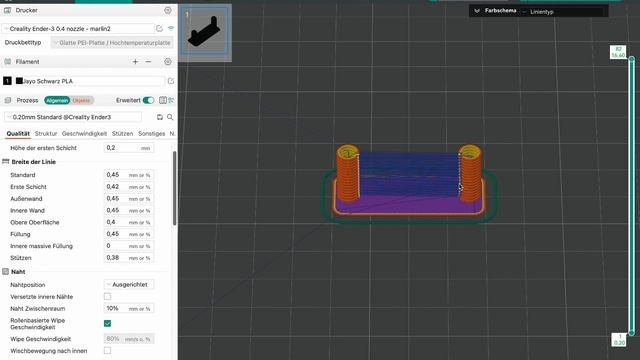This screenshot has width=640, height=360.
Task: Open the Farbschema Linientyp dropdown
Action: click(x=564, y=12)
